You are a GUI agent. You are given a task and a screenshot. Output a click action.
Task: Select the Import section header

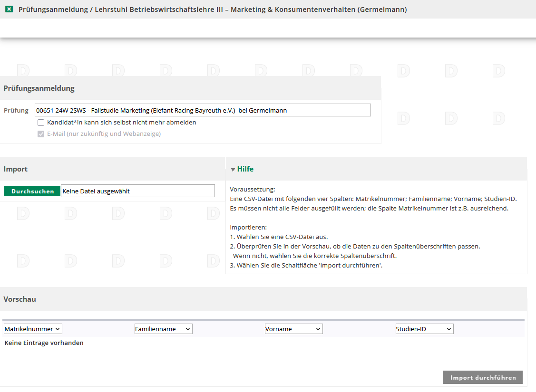tap(16, 169)
